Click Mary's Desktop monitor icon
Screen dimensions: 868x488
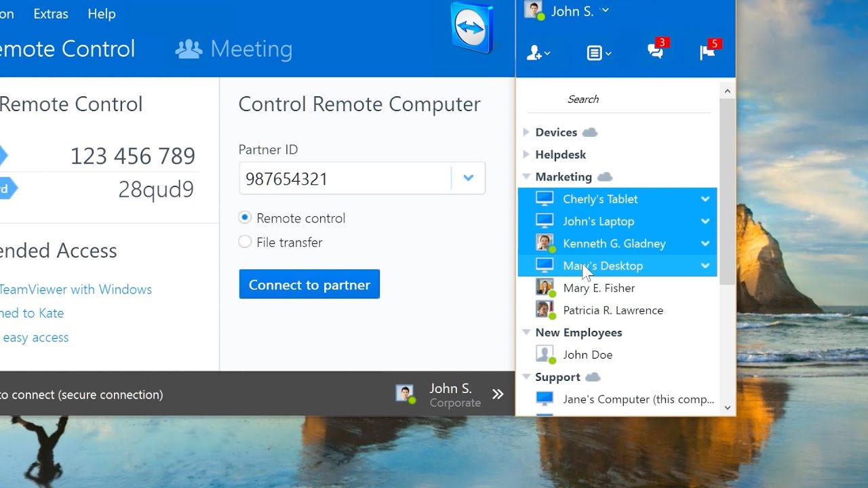[545, 266]
